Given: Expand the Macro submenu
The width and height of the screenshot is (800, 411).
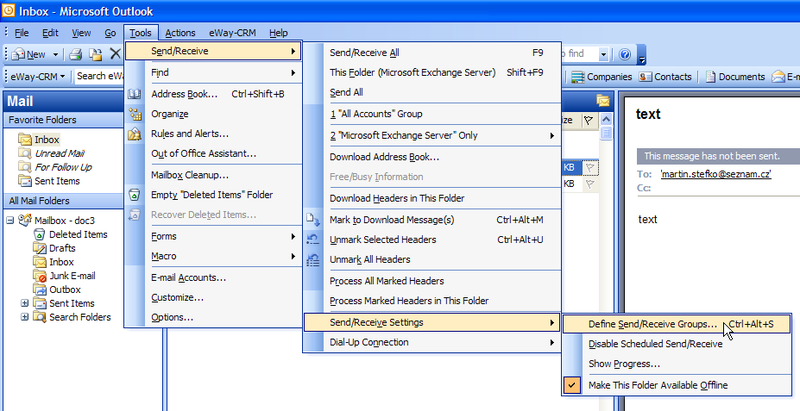Looking at the screenshot, I should pyautogui.click(x=293, y=256).
